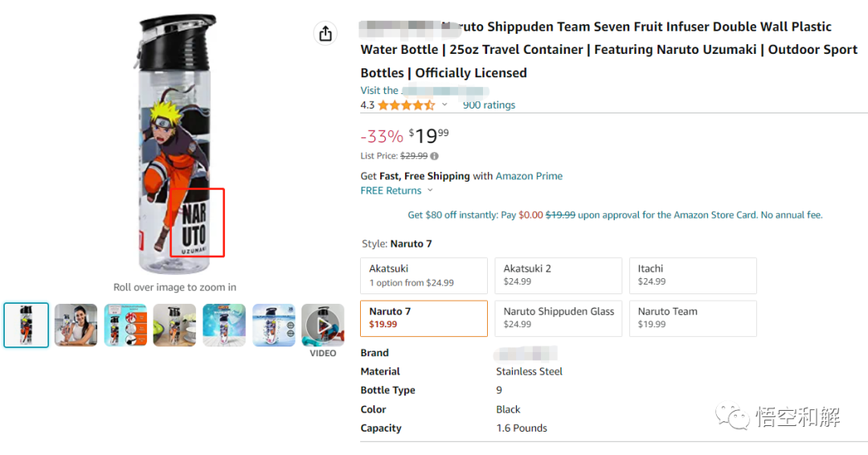Click the star rating icons
This screenshot has width=868, height=455.
(x=406, y=105)
